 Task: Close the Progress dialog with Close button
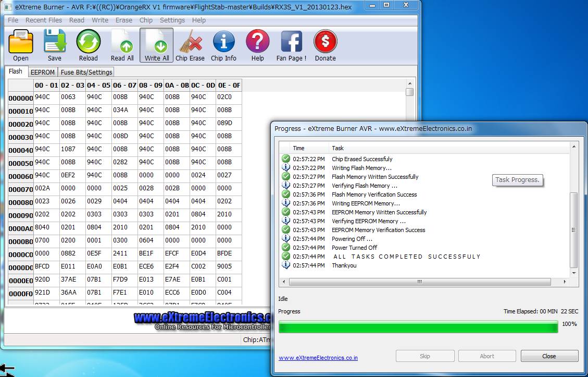(549, 356)
